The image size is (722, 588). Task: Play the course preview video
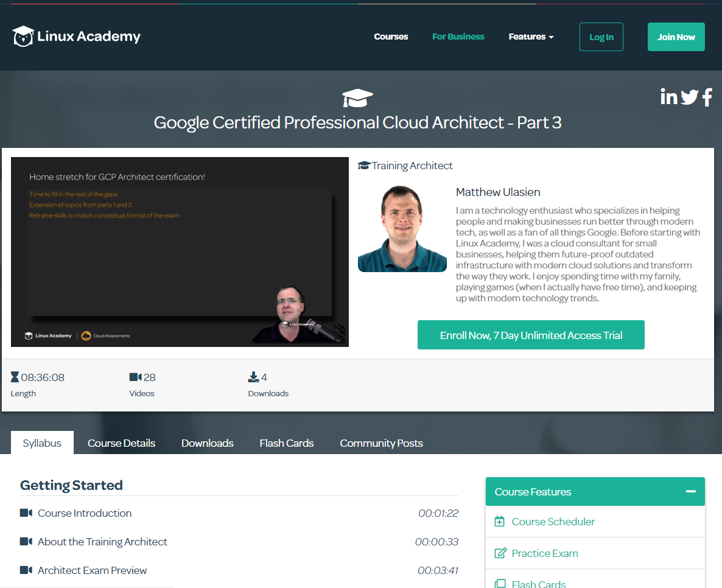[x=180, y=252]
